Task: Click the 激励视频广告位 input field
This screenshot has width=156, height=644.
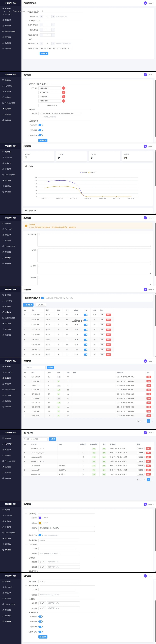Action: point(56,48)
